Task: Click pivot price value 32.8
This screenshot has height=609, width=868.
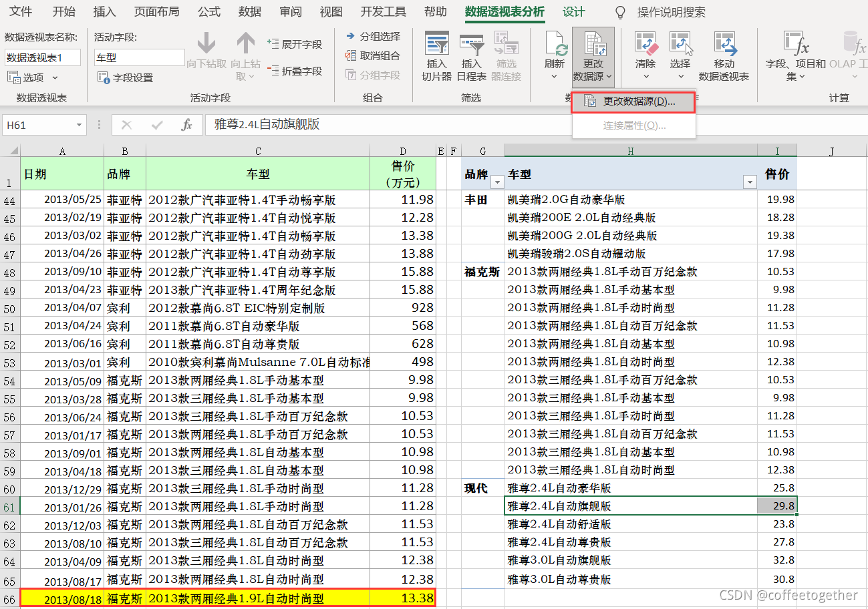Action: pos(777,560)
